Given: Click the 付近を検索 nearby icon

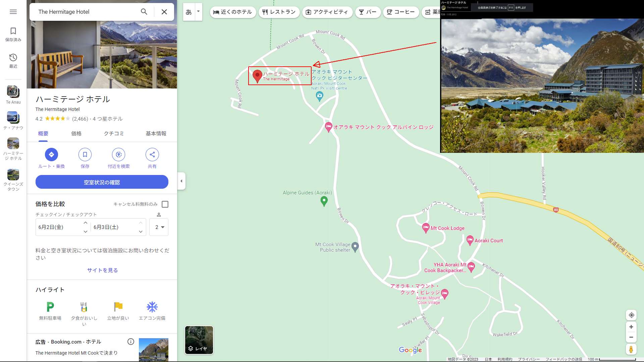Looking at the screenshot, I should [118, 155].
